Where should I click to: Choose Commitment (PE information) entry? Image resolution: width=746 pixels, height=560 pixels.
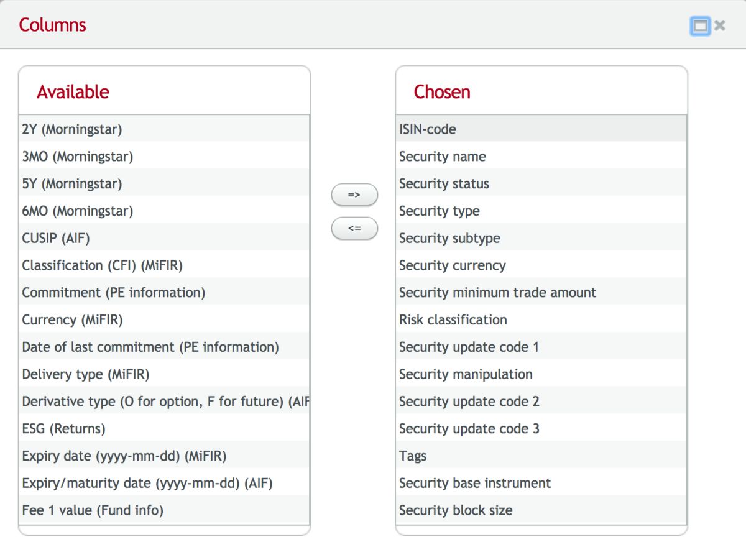pos(114,293)
